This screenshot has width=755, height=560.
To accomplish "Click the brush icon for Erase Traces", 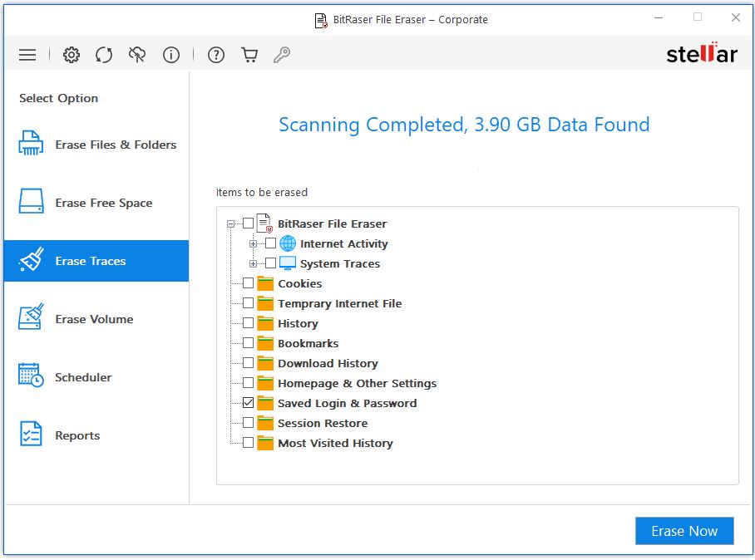I will pyautogui.click(x=32, y=259).
